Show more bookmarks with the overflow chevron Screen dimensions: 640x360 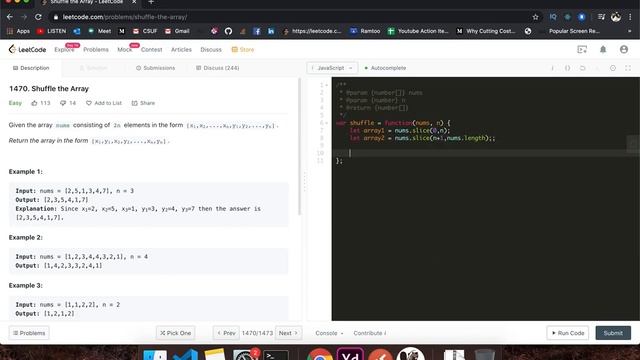pos(629,31)
